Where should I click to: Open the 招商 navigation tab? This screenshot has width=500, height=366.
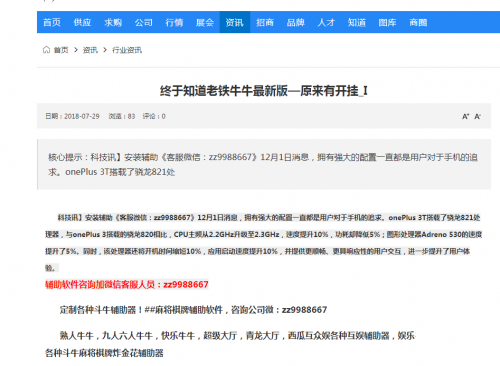265,22
